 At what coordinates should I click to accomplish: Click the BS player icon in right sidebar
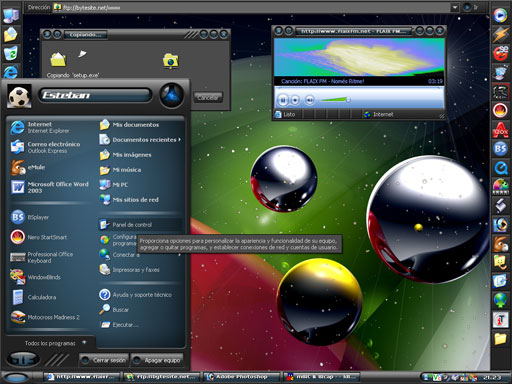click(500, 149)
